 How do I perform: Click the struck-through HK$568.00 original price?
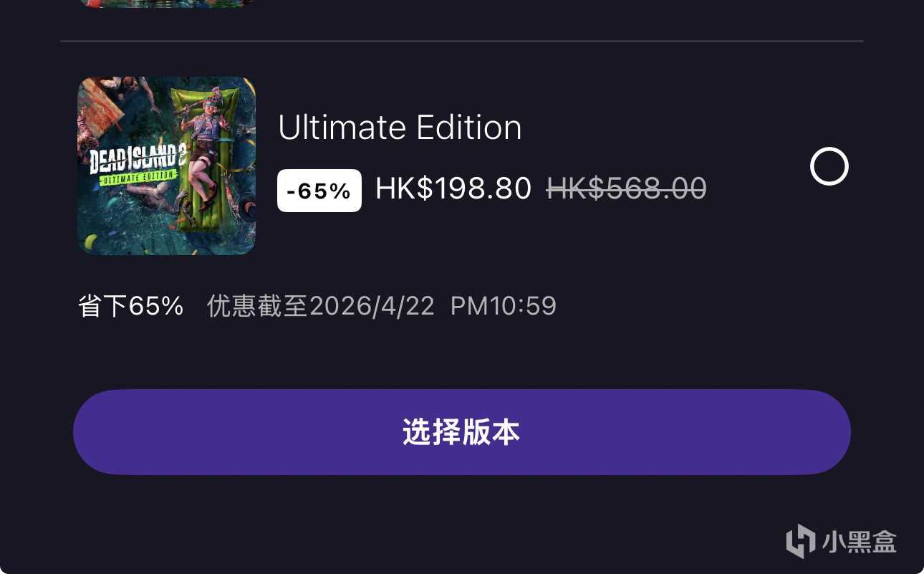coord(627,189)
